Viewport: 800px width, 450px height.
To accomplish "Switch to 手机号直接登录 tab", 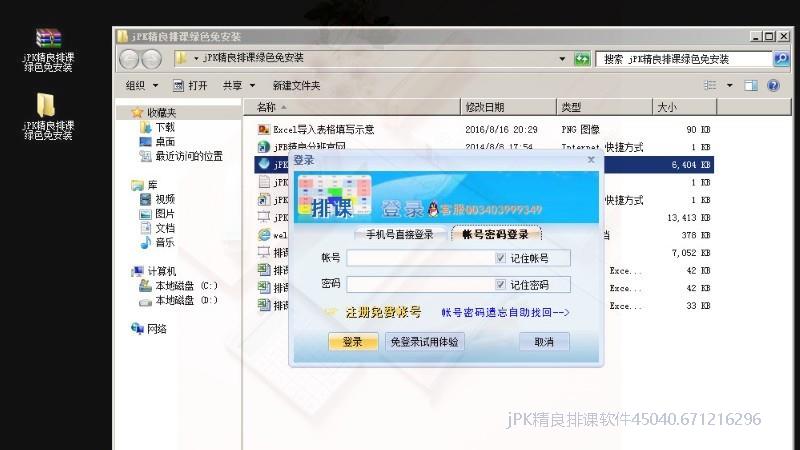I will click(399, 235).
